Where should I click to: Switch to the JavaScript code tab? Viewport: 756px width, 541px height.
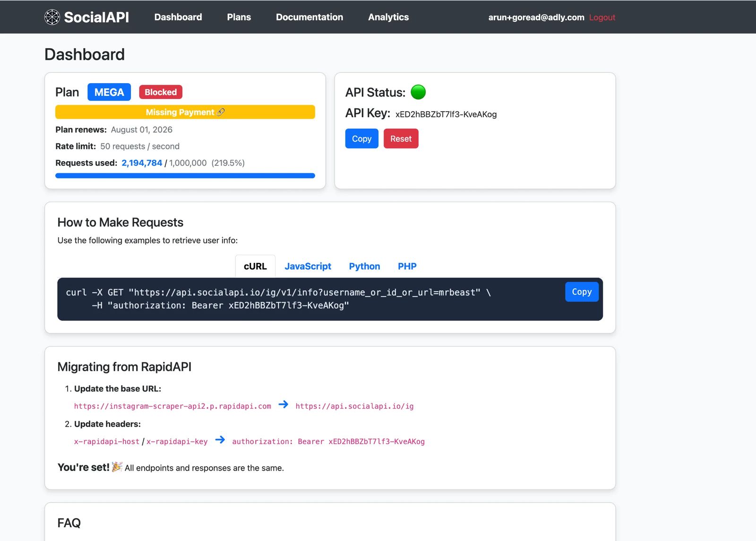point(308,266)
